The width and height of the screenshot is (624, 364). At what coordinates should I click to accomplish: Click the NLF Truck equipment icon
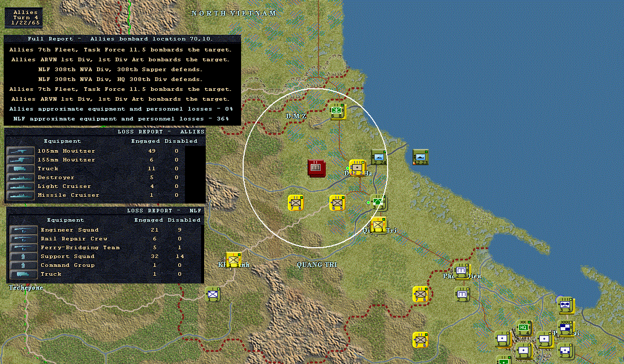tap(23, 274)
